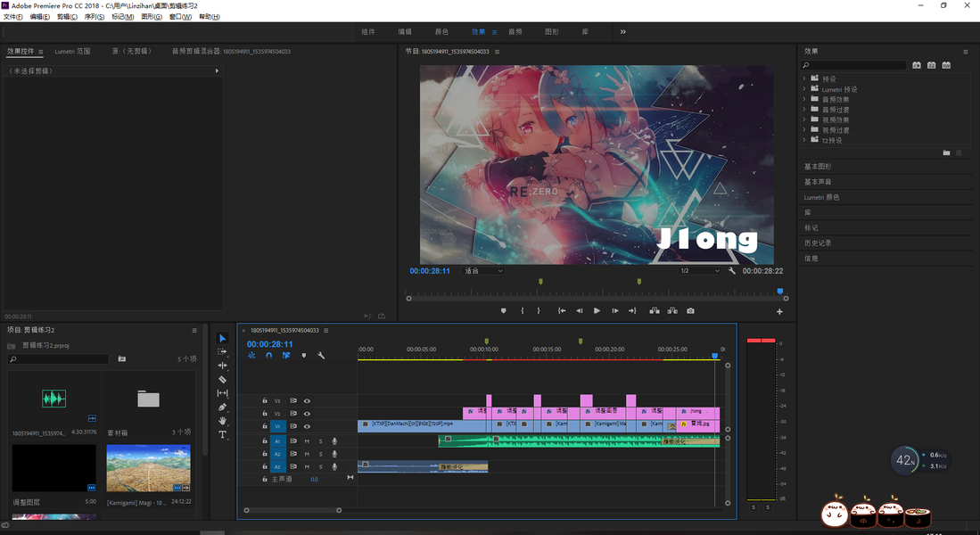Filter effects by 32-bit color icon

click(x=931, y=65)
